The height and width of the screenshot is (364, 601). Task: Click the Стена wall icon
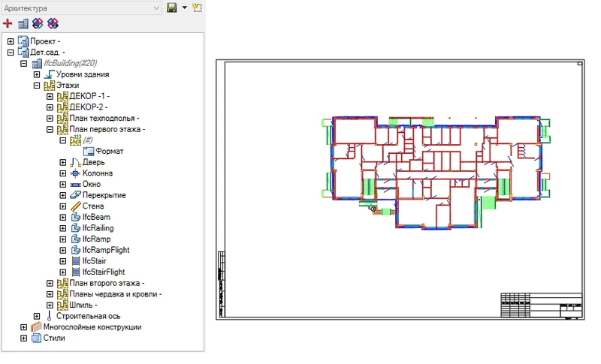[74, 206]
